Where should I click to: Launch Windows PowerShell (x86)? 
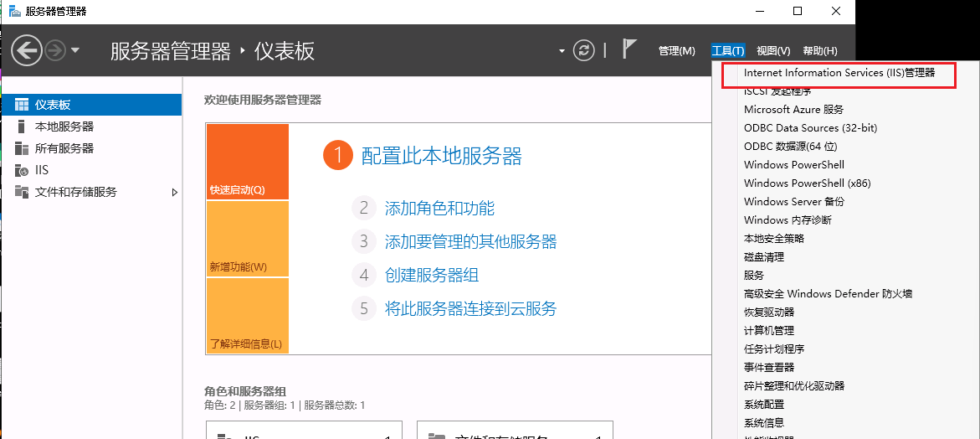click(x=807, y=183)
